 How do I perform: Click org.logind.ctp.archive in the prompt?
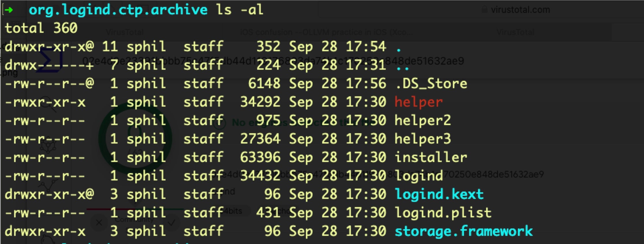[x=118, y=10]
